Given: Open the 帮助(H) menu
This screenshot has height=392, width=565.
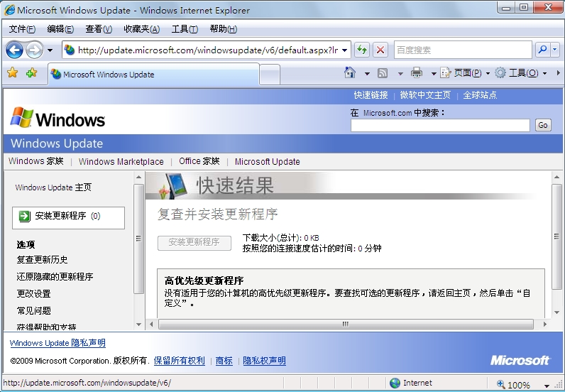Looking at the screenshot, I should pos(223,29).
